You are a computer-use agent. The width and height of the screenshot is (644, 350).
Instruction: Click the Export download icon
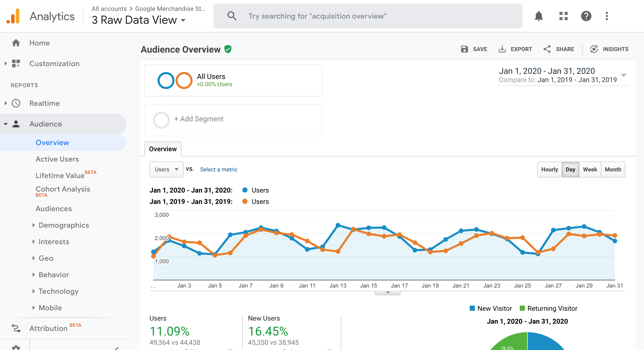502,49
